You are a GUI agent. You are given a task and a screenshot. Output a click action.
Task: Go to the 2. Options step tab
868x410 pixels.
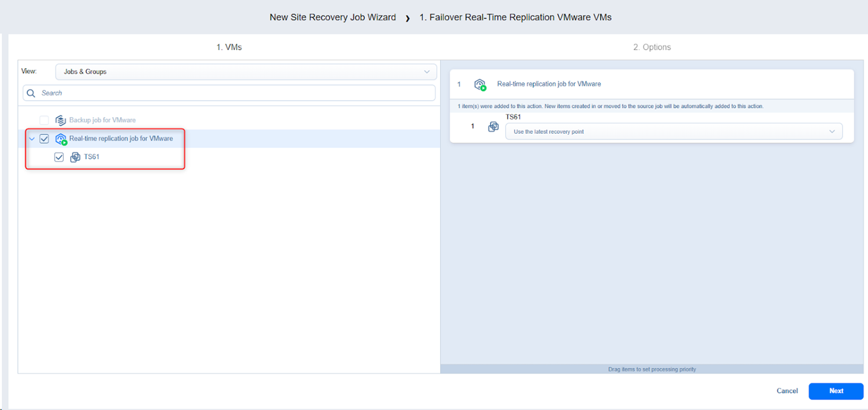coord(652,47)
